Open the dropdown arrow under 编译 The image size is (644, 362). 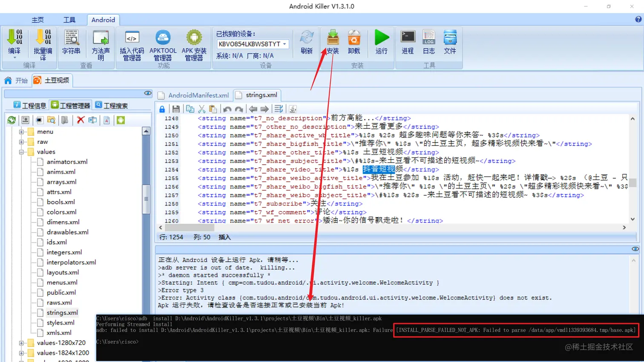[x=14, y=58]
